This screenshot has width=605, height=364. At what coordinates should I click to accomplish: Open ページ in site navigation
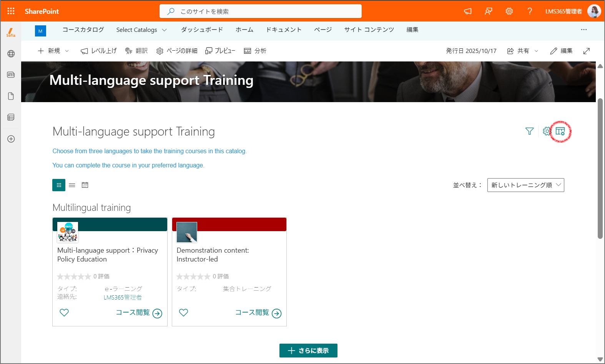click(323, 30)
